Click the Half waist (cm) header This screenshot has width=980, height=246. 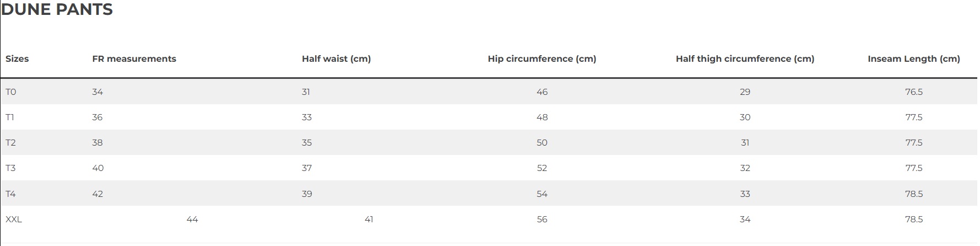point(336,58)
